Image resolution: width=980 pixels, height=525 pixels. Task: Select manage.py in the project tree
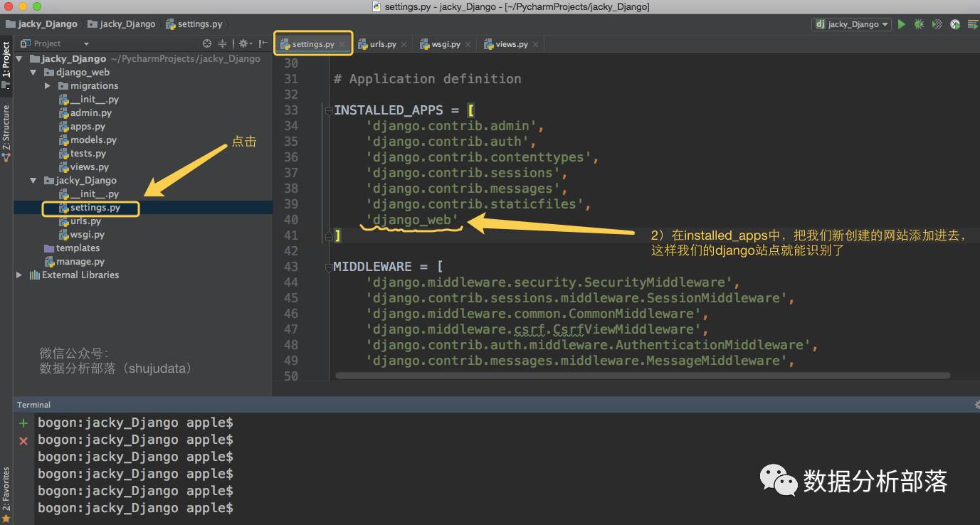74,262
